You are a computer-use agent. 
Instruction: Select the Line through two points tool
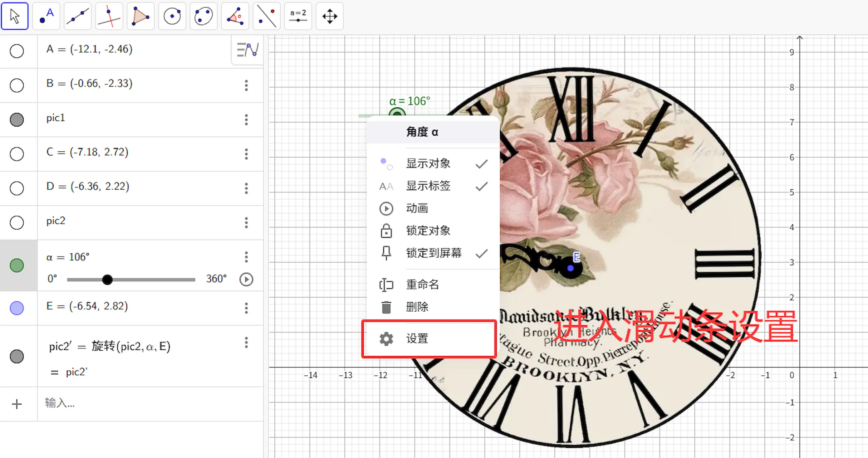point(78,16)
